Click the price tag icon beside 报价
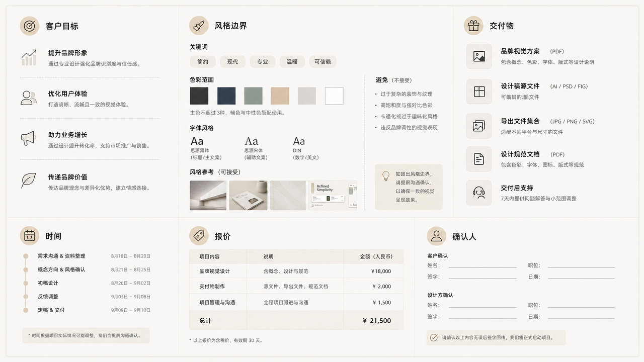Viewport: 644px width, 362px height. tap(199, 236)
